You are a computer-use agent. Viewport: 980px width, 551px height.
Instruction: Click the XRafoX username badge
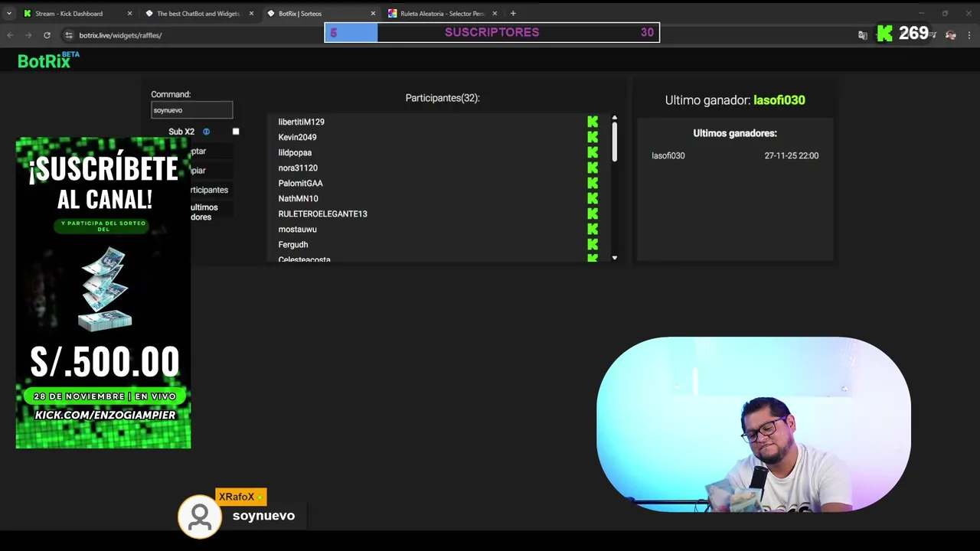point(240,497)
